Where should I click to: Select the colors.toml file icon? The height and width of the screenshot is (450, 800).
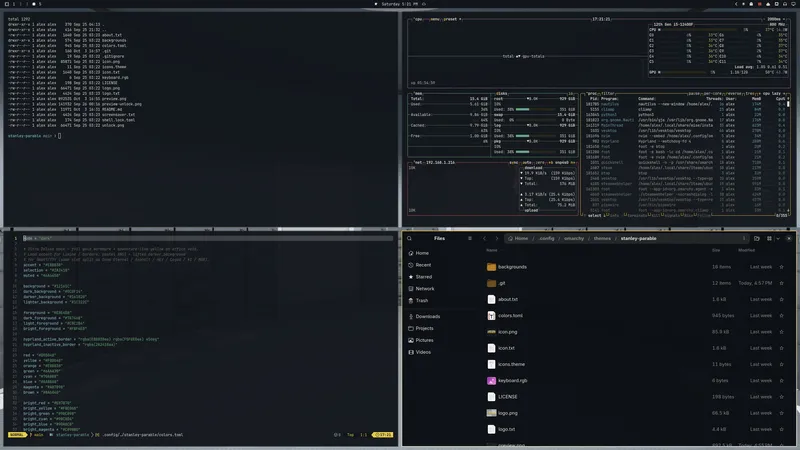491,316
